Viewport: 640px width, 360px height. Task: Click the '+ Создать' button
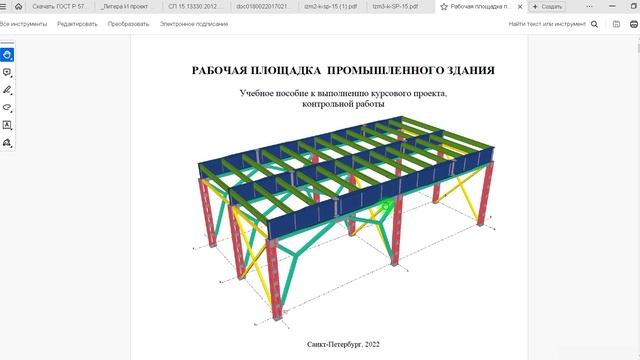pos(547,7)
